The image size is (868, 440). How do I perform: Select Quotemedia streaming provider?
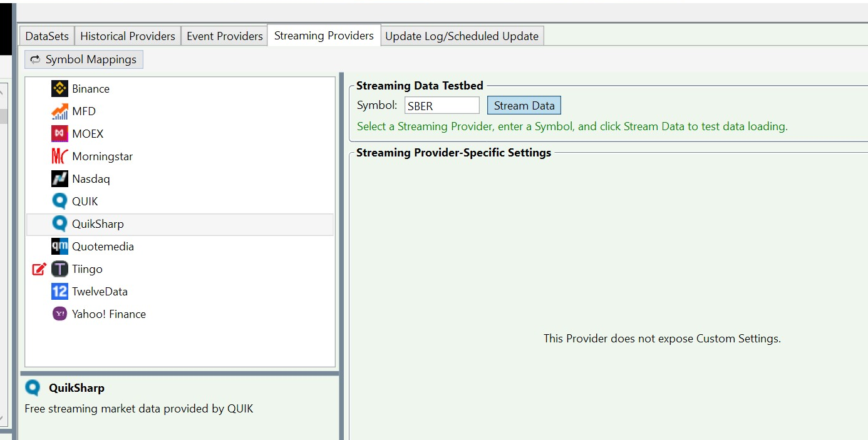pos(103,247)
